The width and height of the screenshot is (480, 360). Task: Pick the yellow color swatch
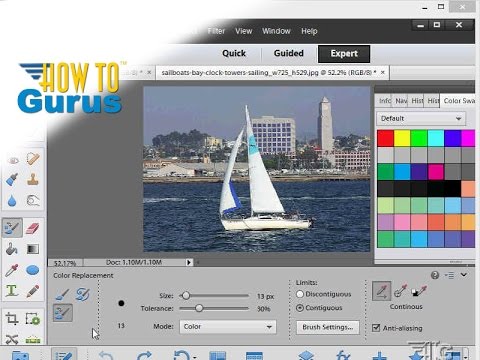(x=402, y=138)
